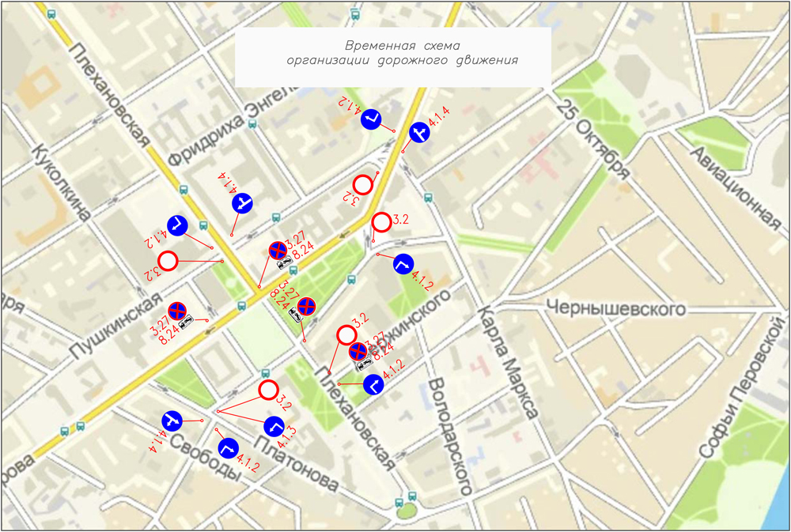Click the 4.1.4 sign right of the title box's lower edge
This screenshot has height=532, width=791.
tap(420, 134)
